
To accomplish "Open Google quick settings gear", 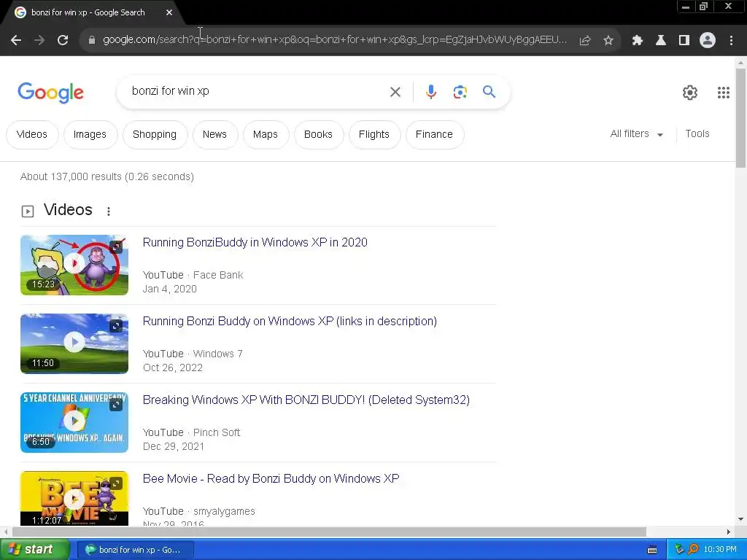I will pos(690,93).
